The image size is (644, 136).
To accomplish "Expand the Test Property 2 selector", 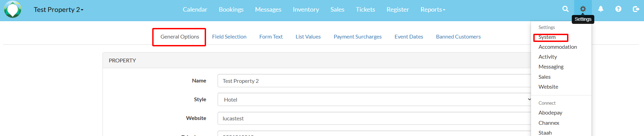I will (59, 10).
